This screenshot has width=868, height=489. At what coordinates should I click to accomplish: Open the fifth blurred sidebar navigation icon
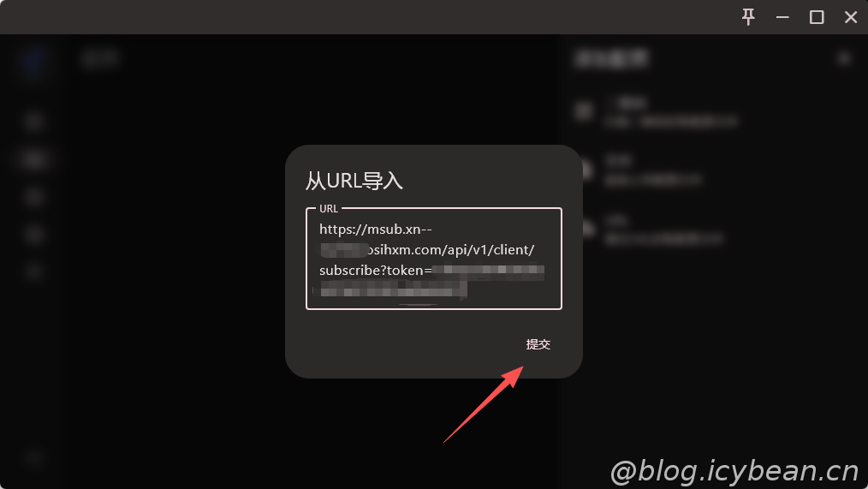click(x=33, y=271)
